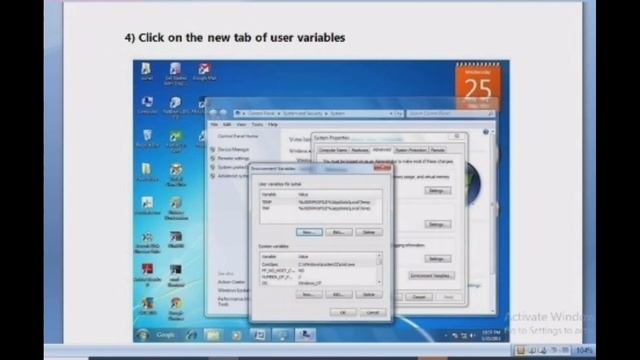Open System Protection tab in System Properties
This screenshot has height=360, width=640.
[x=411, y=150]
